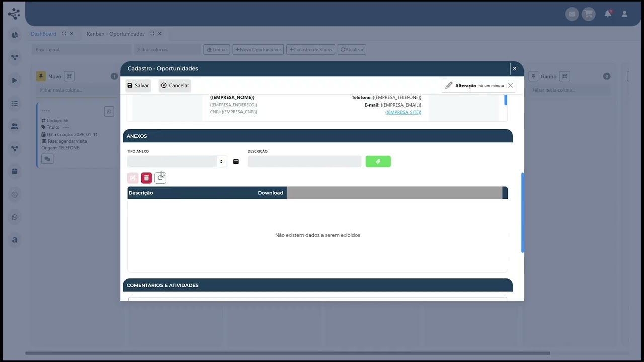Click the Comentários e Atividades section header

click(317, 285)
